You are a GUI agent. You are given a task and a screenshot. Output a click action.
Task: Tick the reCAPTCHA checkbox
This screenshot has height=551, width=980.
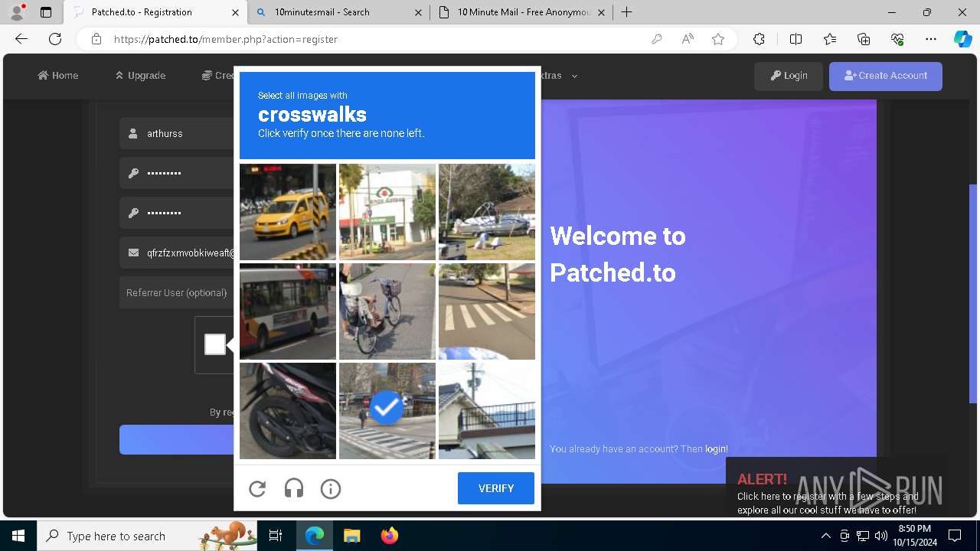click(215, 344)
